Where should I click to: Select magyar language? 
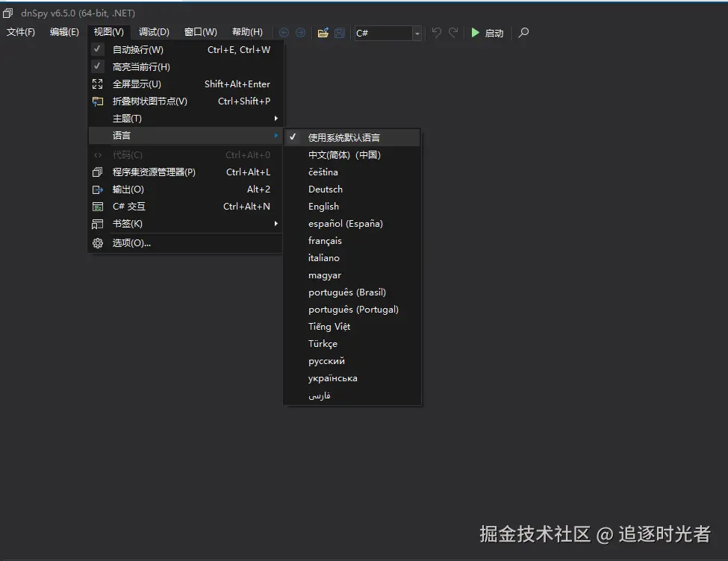[x=352, y=275]
